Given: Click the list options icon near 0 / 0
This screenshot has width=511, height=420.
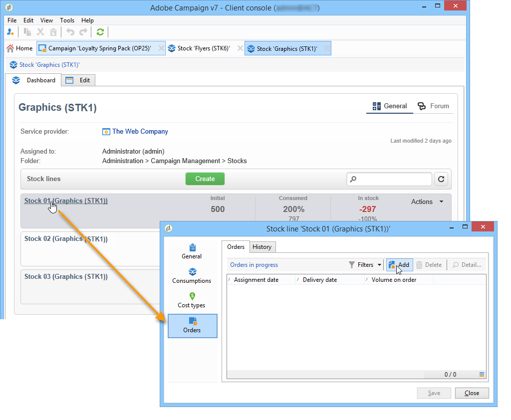Looking at the screenshot, I should [x=482, y=375].
